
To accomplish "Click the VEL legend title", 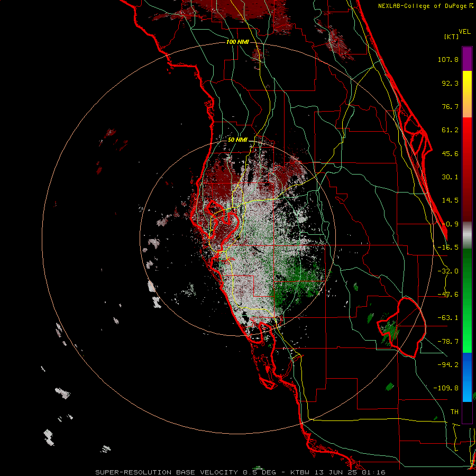I will 464,31.
